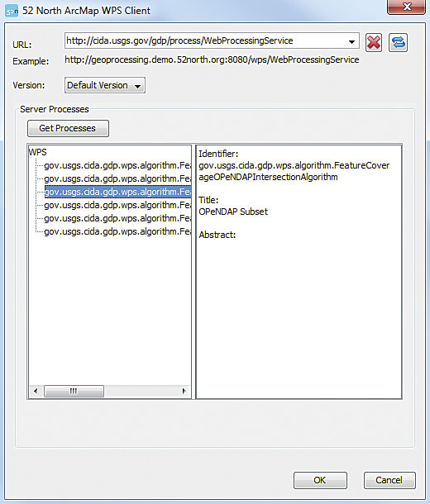Select the second algorithm tree entry
This screenshot has height=504, width=430.
pyautogui.click(x=117, y=178)
